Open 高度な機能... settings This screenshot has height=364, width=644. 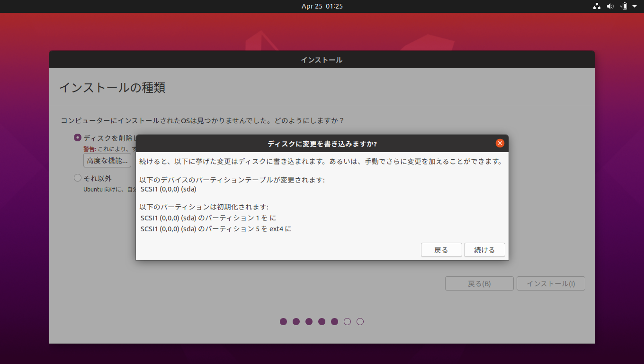coord(107,160)
